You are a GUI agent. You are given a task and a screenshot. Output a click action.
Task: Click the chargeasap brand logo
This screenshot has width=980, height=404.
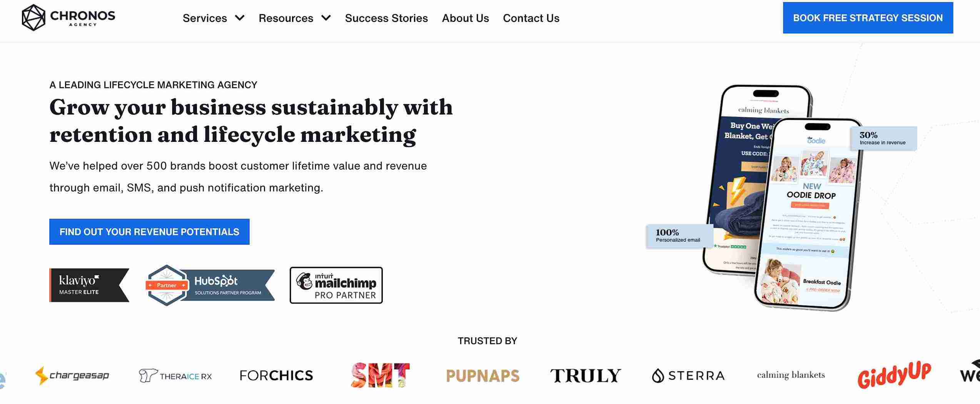click(x=72, y=375)
